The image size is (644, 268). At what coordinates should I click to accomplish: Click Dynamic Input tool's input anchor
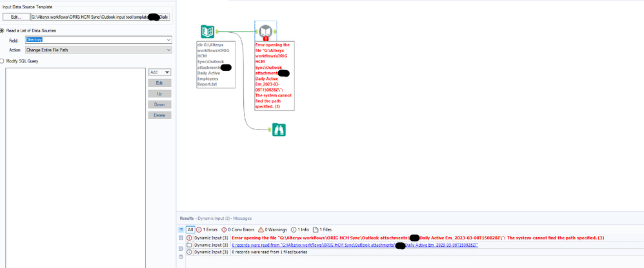pos(257,31)
